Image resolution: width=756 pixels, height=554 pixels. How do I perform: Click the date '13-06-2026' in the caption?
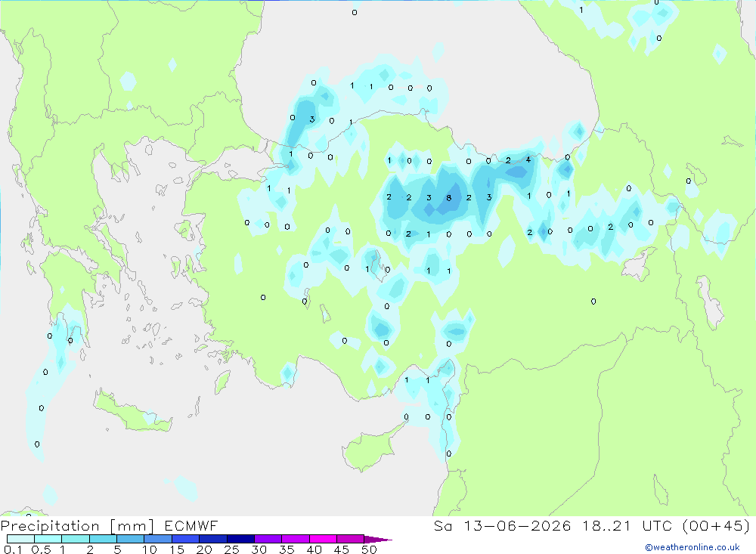517,525
